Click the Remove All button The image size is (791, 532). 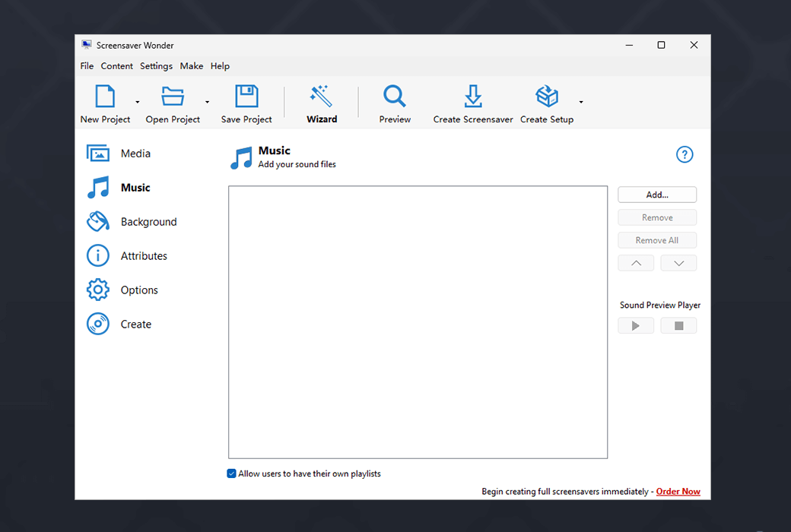[x=657, y=240]
